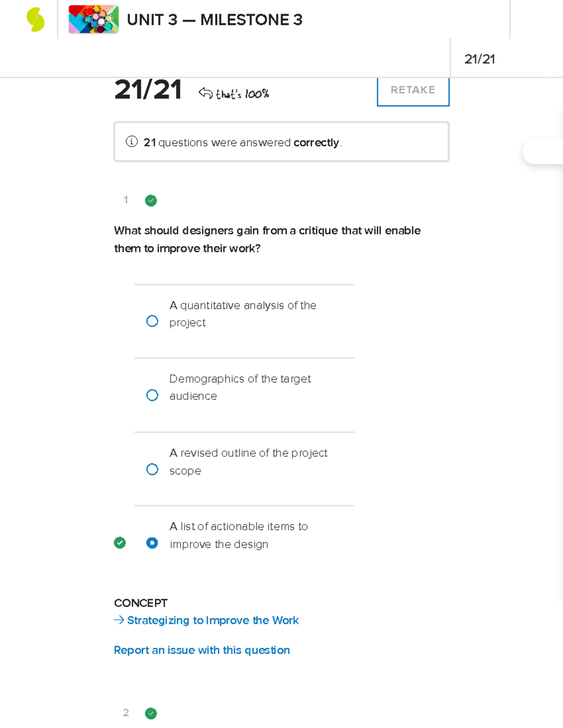Select "A quantitative analysis of the project" option
This screenshot has height=728, width=563.
[x=152, y=321]
